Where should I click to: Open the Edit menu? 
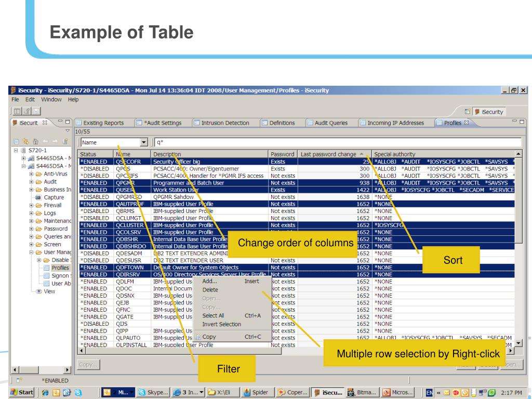point(30,99)
